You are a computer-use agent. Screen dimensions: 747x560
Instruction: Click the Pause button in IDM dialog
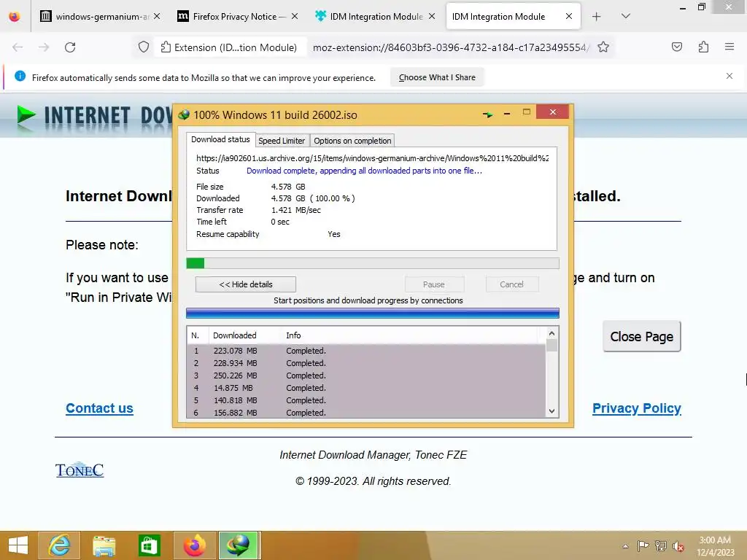tap(434, 284)
